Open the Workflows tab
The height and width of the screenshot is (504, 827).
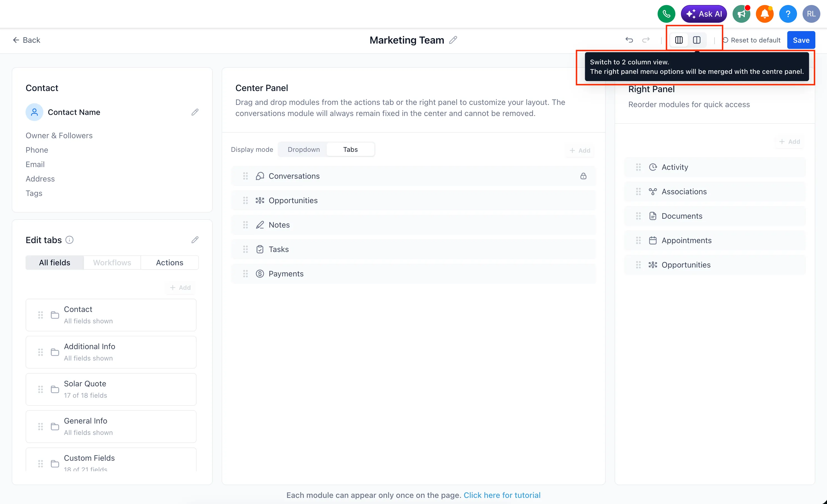[x=112, y=262]
